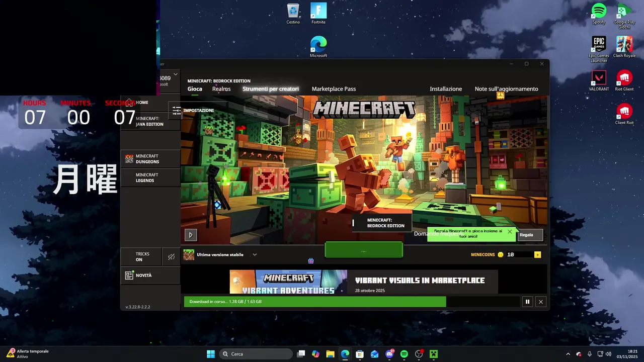Click the launcher version number v.3.22.8-2.2.2

pos(138,307)
